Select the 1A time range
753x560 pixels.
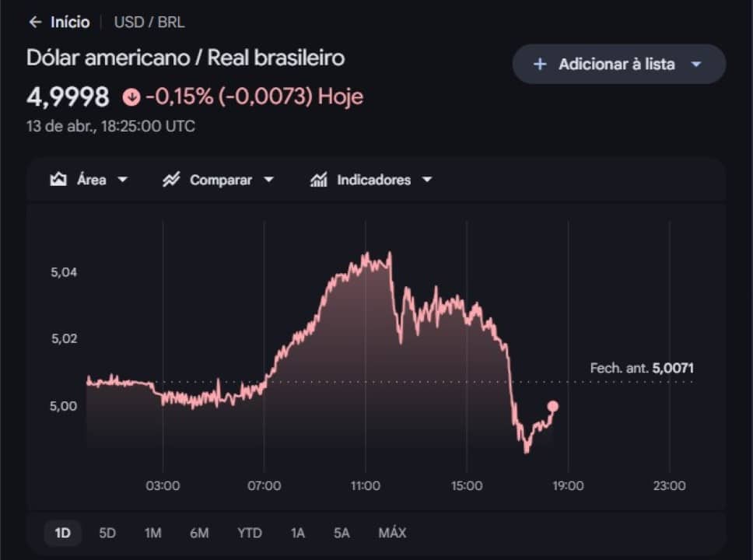(297, 533)
